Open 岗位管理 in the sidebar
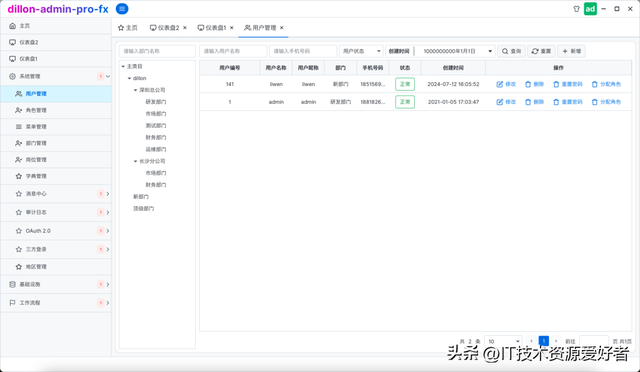 pos(56,160)
